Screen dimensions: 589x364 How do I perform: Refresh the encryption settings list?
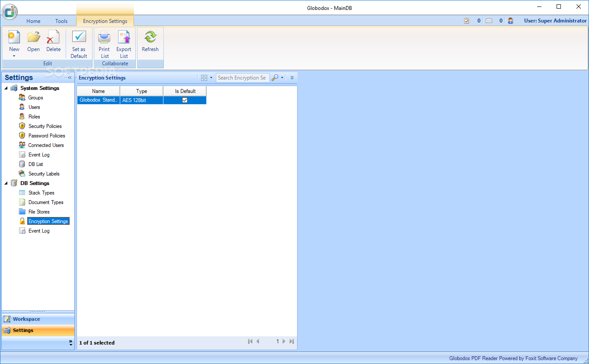[150, 41]
